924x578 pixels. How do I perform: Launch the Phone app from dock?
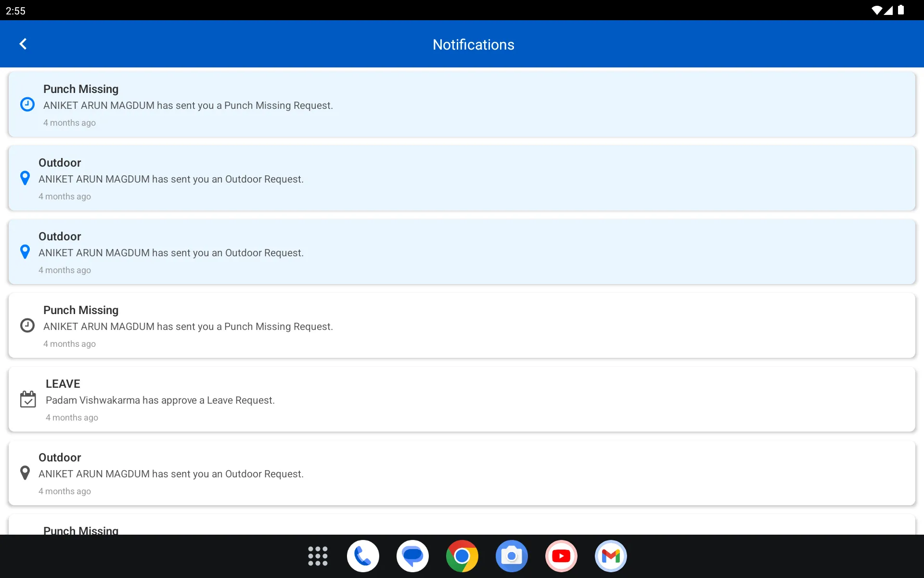click(x=363, y=556)
